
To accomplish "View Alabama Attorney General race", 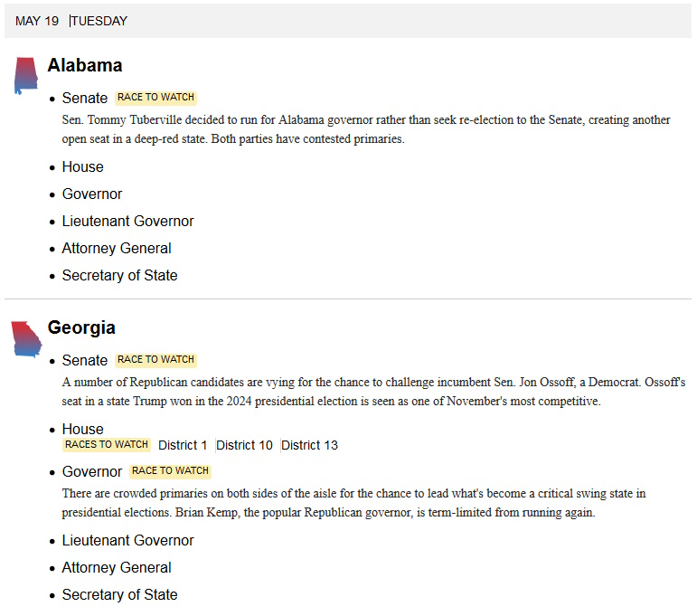I will tap(116, 248).
